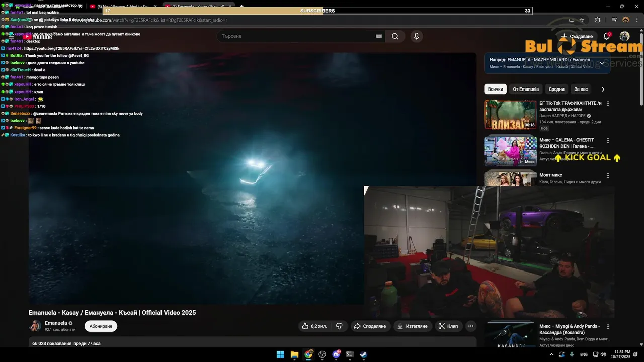Open БГ Tik-Tok ТРАФИКАНТИТЕ video thumbnail
Image resolution: width=644 pixels, height=362 pixels.
coord(510,115)
